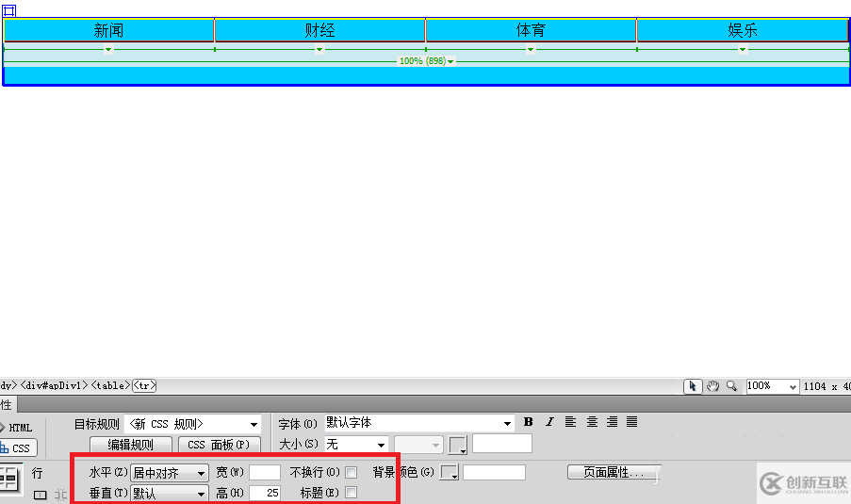Open column menu under 新闻
The height and width of the screenshot is (504, 851).
coord(108,50)
